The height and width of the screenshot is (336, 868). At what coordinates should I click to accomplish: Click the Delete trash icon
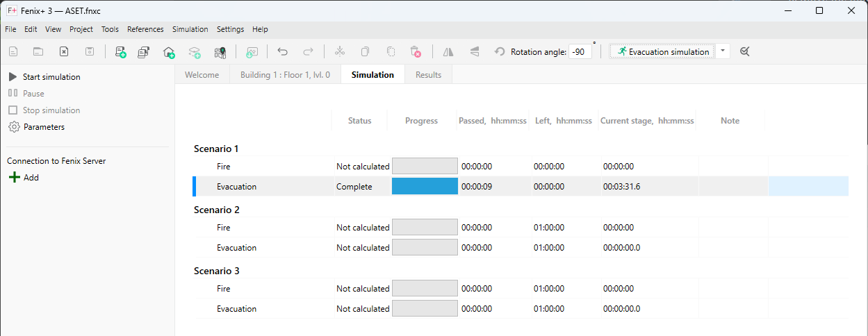[416, 51]
